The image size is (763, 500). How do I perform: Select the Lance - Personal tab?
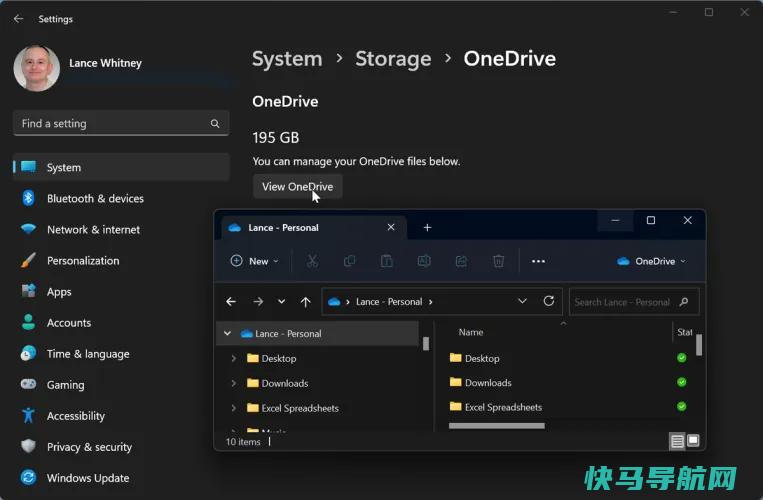pos(314,228)
